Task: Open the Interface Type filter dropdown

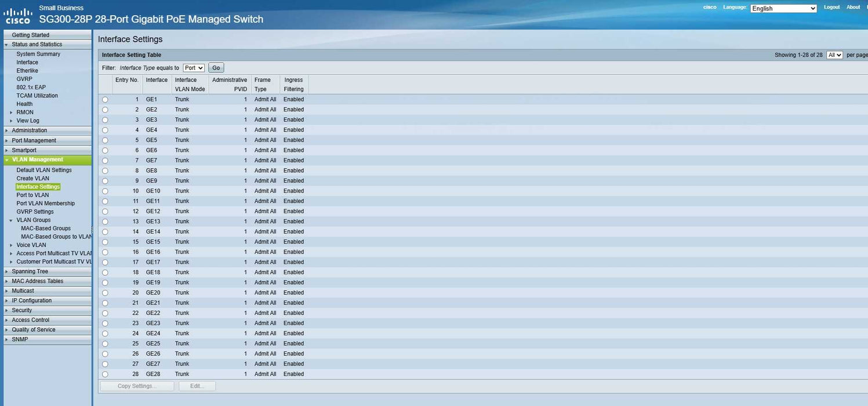Action: (194, 68)
